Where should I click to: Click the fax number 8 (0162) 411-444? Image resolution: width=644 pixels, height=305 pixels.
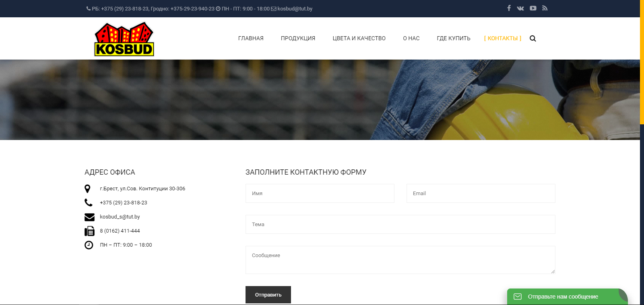click(x=120, y=231)
